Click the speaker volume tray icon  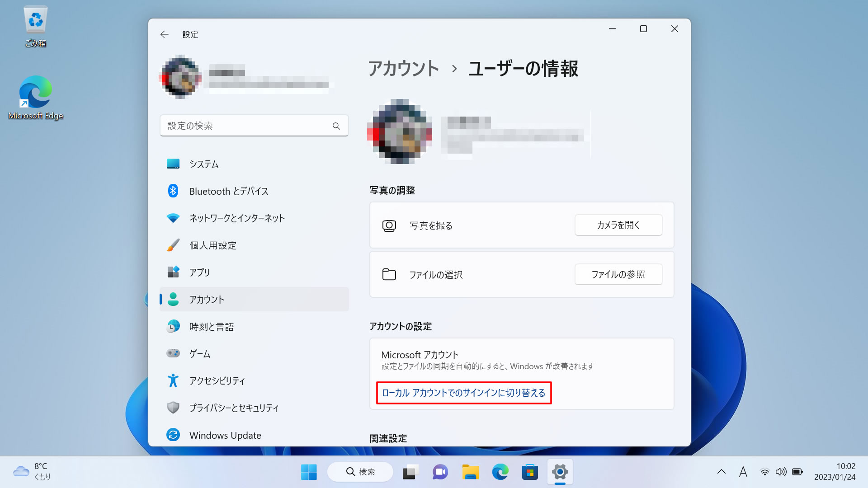(x=781, y=472)
